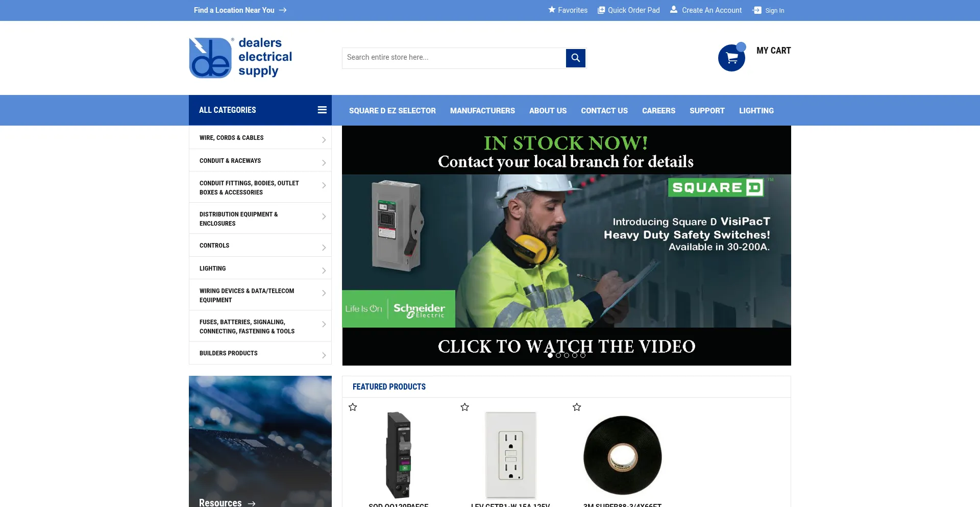Expand the Controls category chevron
The image size is (980, 507).
(x=324, y=248)
